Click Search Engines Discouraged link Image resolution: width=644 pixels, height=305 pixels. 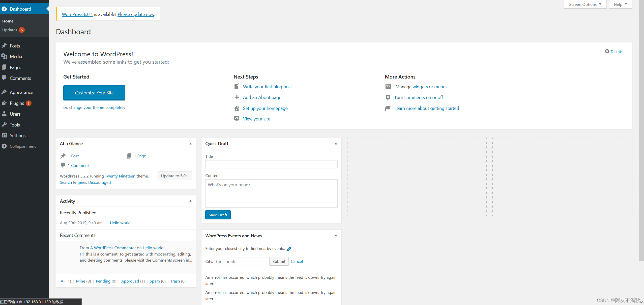tap(85, 182)
